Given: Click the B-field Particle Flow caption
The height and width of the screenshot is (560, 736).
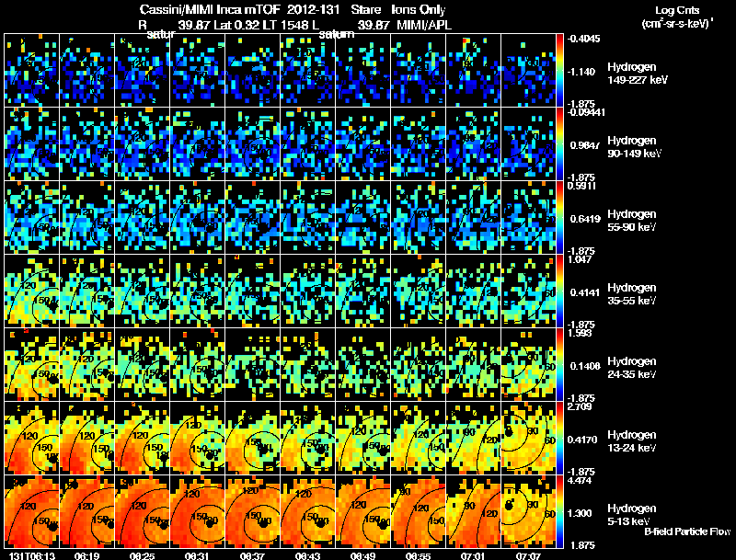Looking at the screenshot, I should pos(687,531).
